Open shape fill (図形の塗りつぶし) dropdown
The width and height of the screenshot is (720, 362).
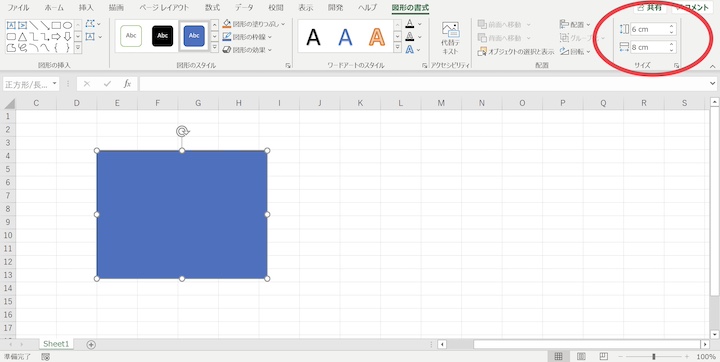click(x=253, y=23)
